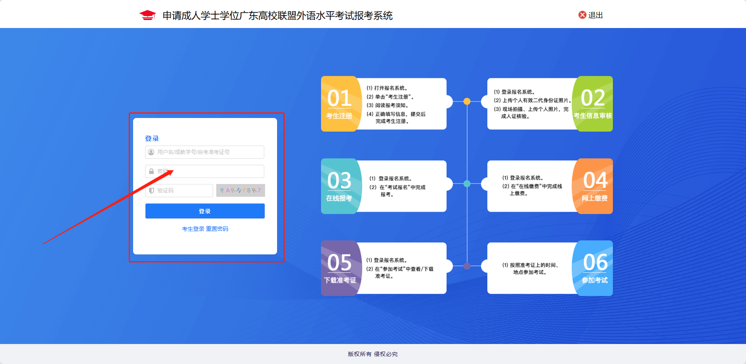Click 在"参加考试"中查看/下载准考证 text in step 05
The height and width of the screenshot is (364, 746).
click(400, 273)
